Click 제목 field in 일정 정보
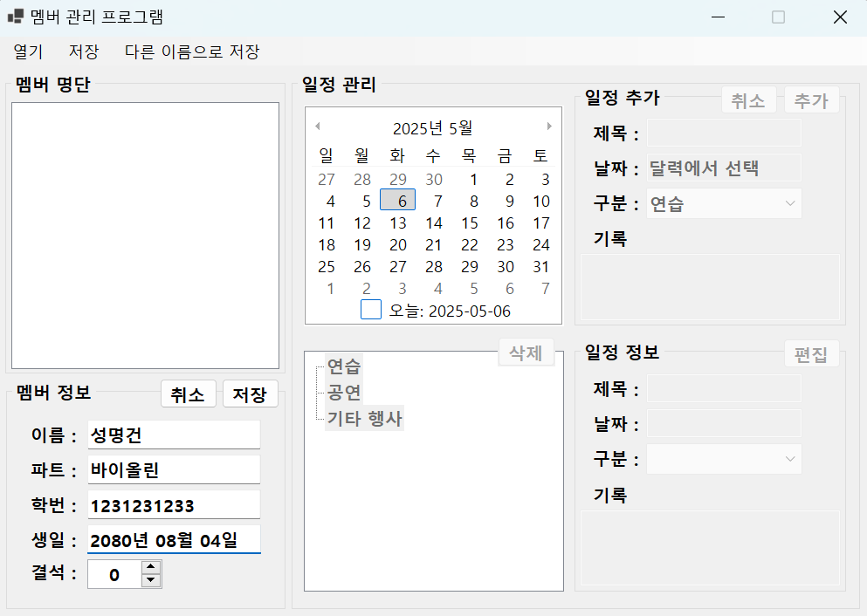 pos(724,388)
